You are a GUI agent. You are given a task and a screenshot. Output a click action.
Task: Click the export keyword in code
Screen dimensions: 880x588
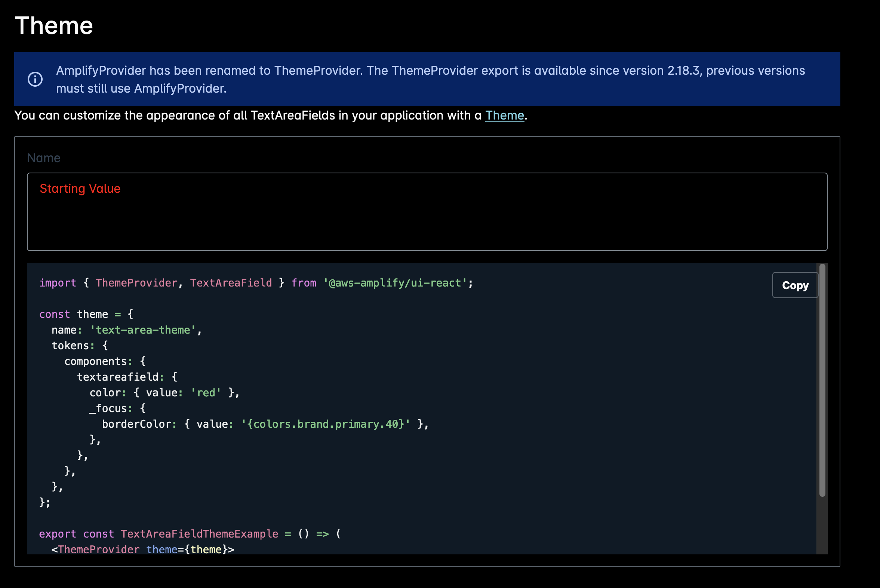tap(58, 533)
